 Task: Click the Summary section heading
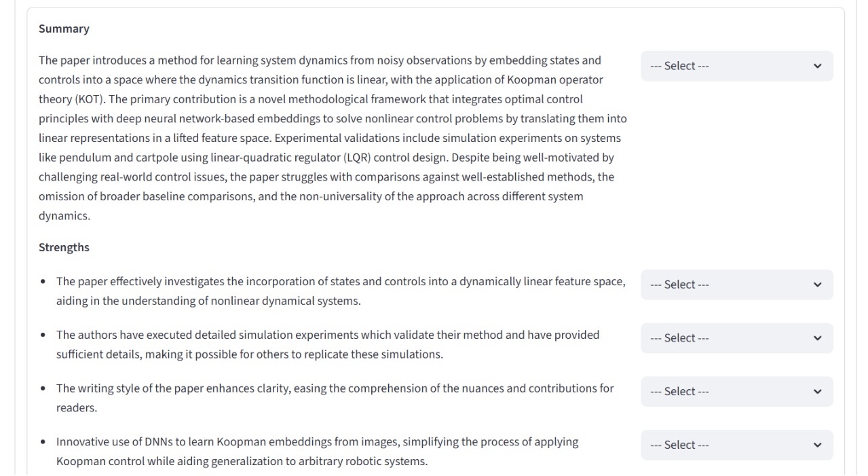[x=64, y=29]
